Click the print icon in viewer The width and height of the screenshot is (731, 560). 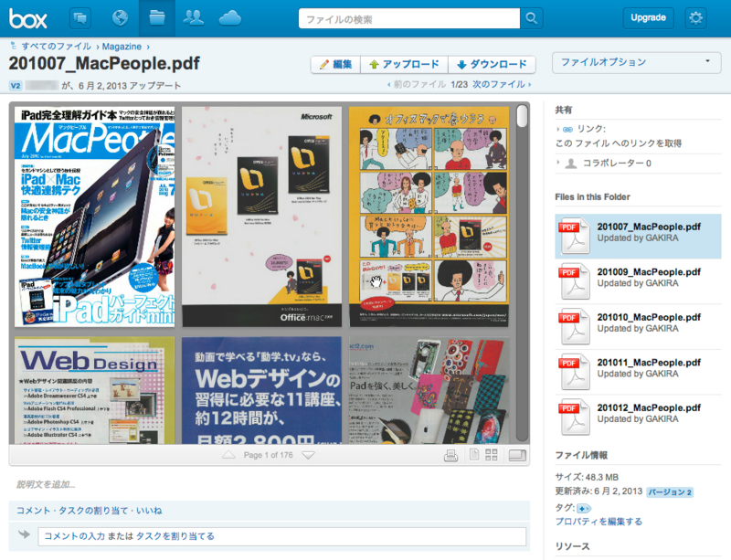pos(450,455)
